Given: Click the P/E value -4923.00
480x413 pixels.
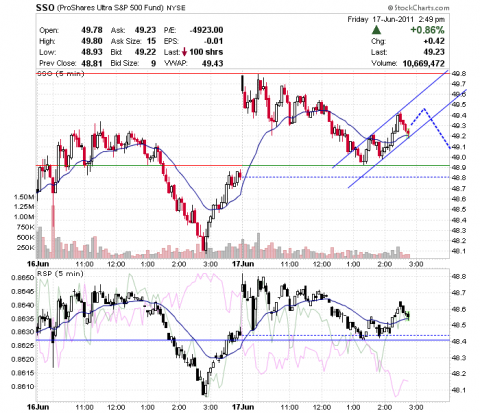Looking at the screenshot, I should tap(206, 30).
